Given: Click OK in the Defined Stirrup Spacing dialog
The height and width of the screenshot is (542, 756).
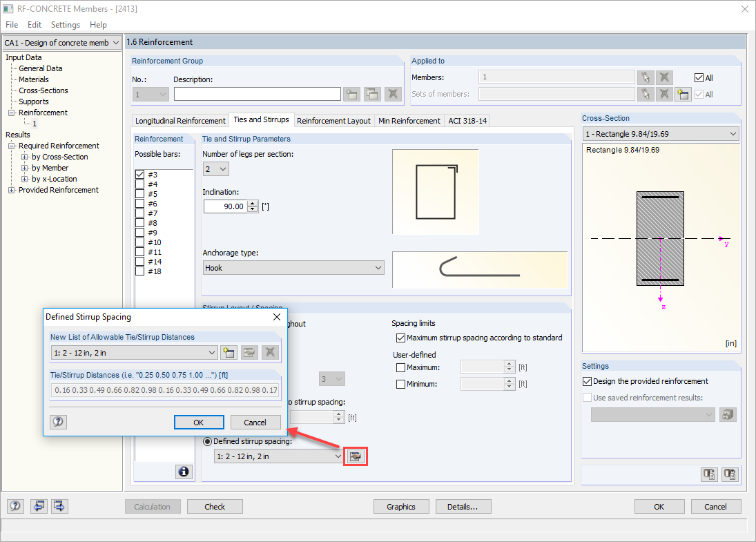Looking at the screenshot, I should 199,422.
